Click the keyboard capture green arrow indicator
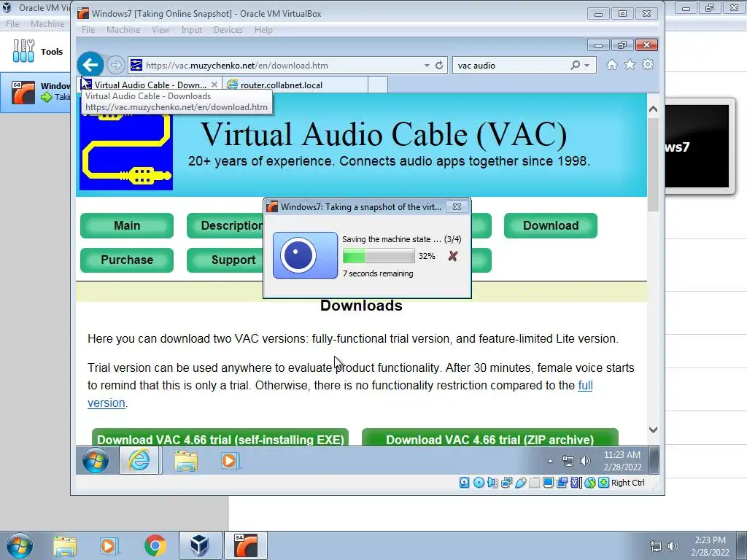Image resolution: width=747 pixels, height=560 pixels. click(x=603, y=483)
